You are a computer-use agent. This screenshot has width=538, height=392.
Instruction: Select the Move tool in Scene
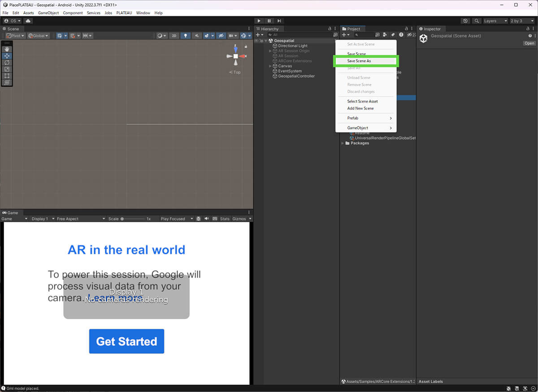[7, 56]
